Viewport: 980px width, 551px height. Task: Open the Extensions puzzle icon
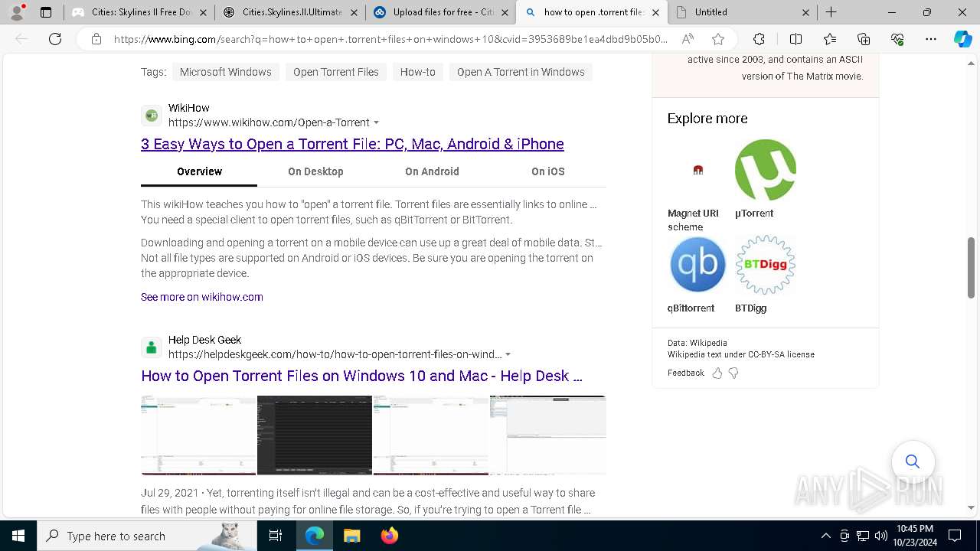[759, 39]
